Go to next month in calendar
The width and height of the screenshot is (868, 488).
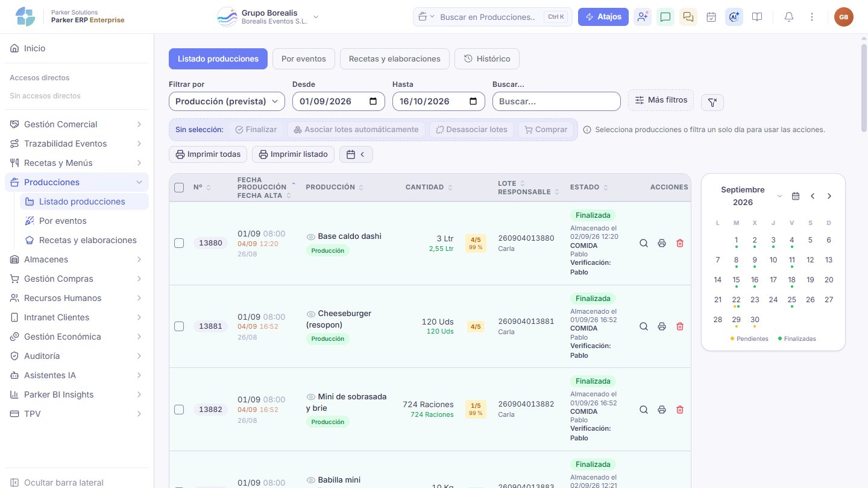click(x=829, y=196)
